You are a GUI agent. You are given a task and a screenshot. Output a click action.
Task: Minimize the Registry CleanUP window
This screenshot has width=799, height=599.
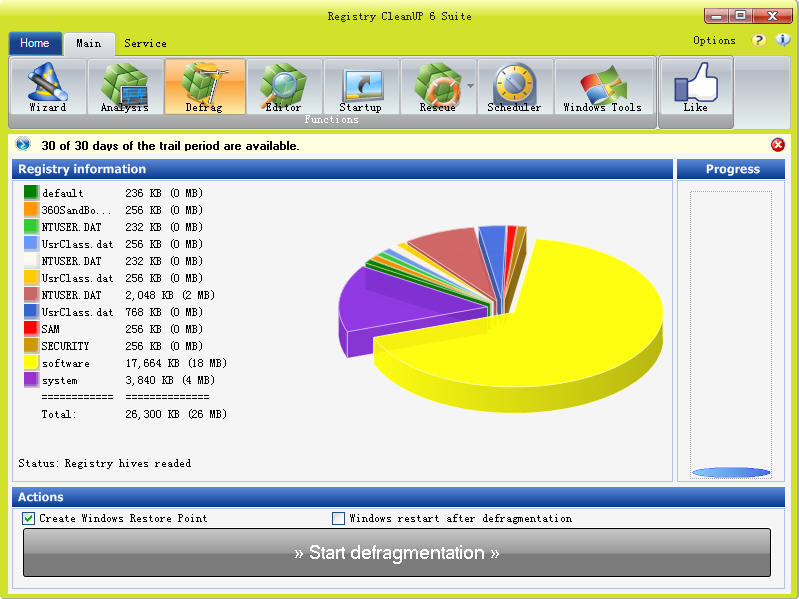716,16
